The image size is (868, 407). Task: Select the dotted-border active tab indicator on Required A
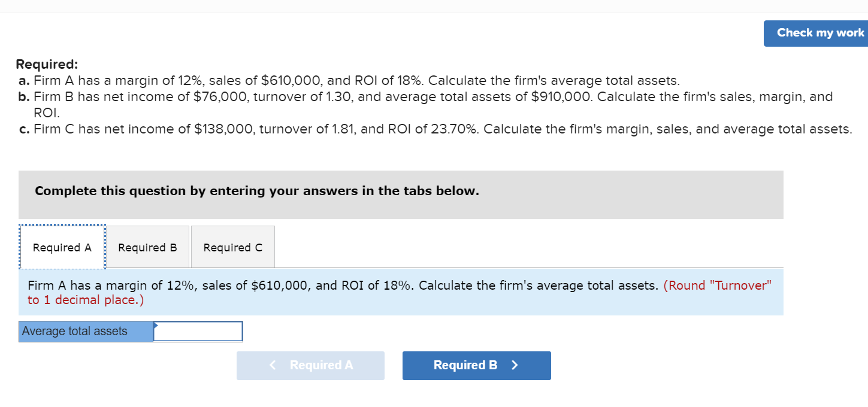[x=62, y=226]
